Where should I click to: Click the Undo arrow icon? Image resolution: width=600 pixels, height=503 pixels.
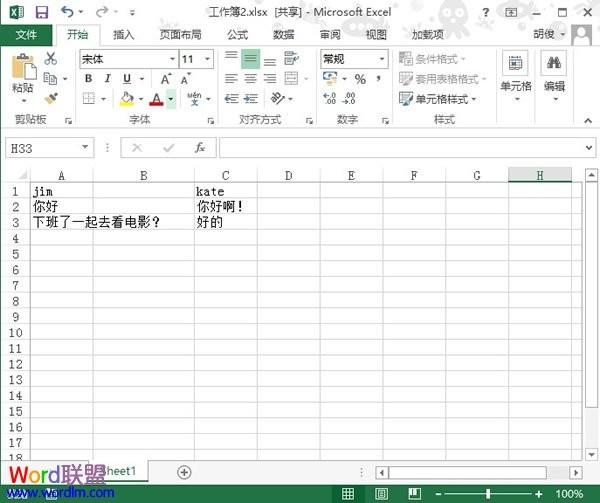coord(66,12)
